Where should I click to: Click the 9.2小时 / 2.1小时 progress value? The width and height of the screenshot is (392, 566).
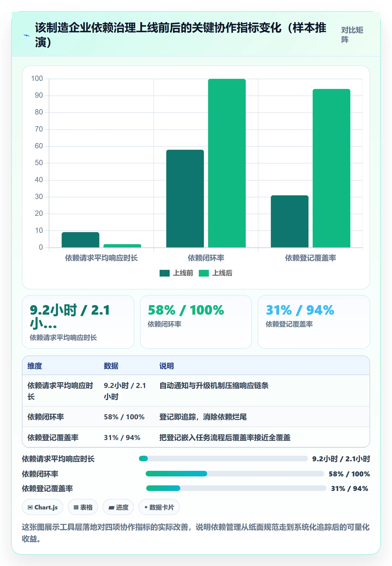click(341, 459)
